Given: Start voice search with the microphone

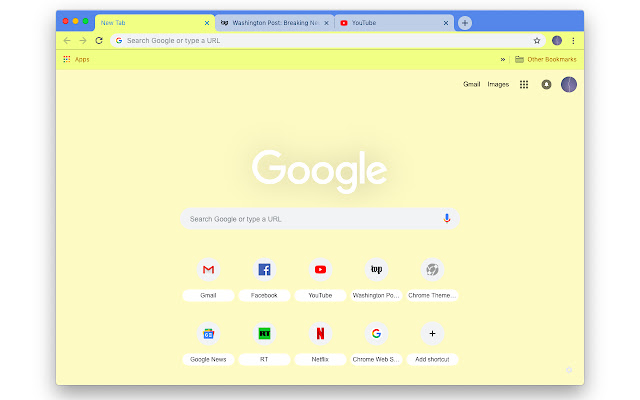Looking at the screenshot, I should point(447,218).
